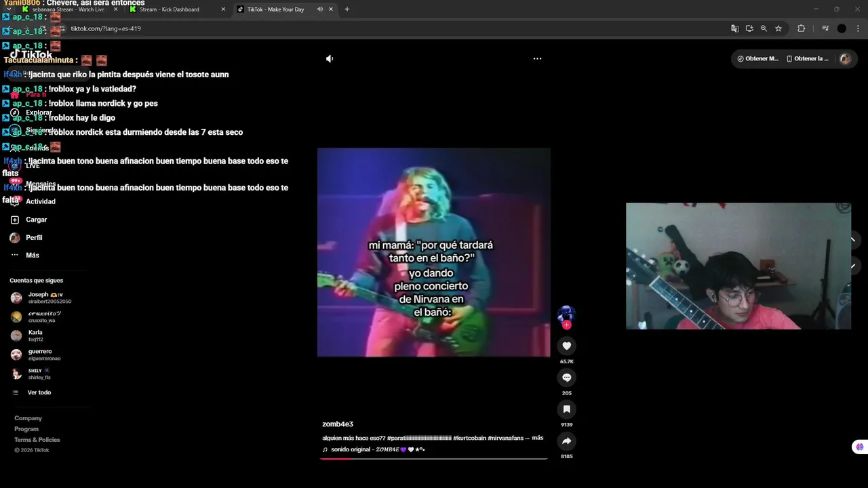Close the sebanana Stream tab
The height and width of the screenshot is (488, 868).
coord(115,9)
